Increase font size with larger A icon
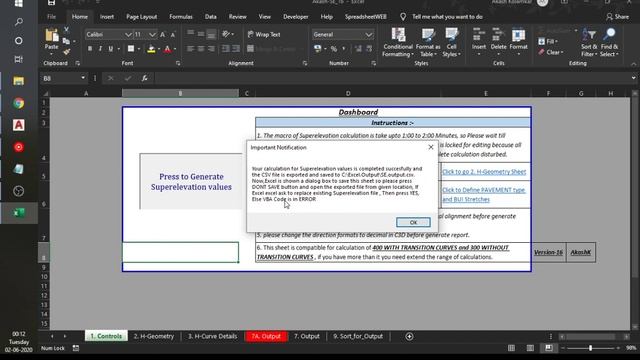Screen dimensions: 640x360 [x=162, y=35]
